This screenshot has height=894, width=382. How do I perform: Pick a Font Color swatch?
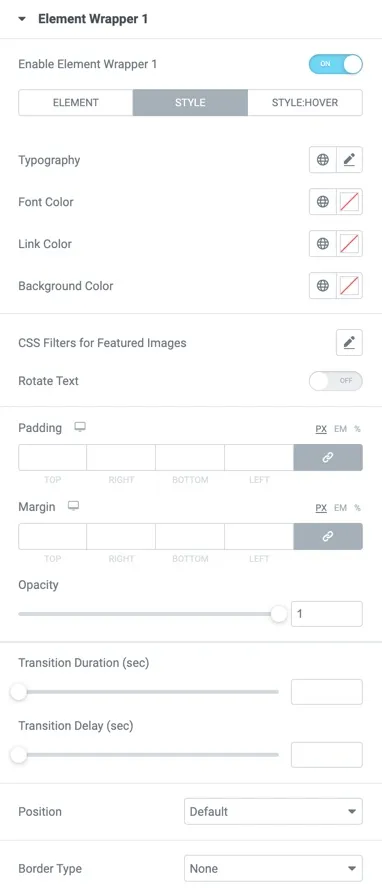[x=350, y=202]
